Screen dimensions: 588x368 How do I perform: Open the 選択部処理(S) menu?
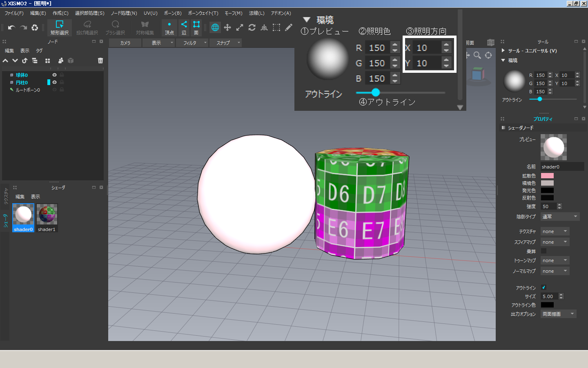(90, 13)
